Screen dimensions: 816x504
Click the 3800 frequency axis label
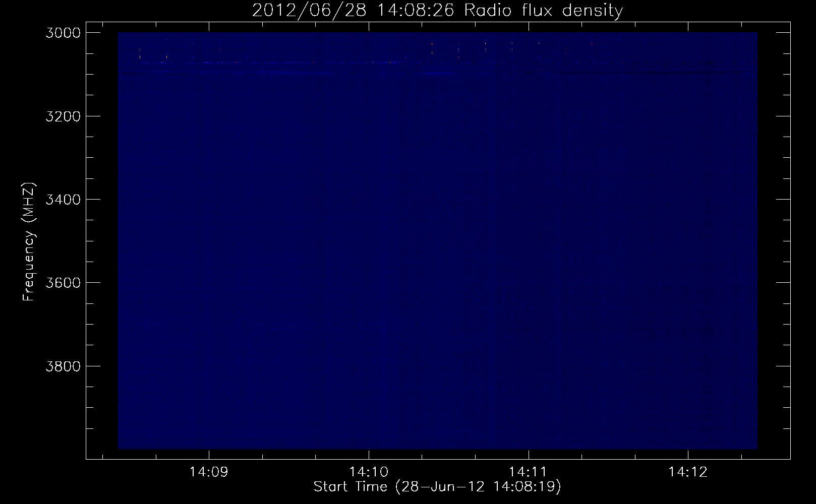click(63, 366)
